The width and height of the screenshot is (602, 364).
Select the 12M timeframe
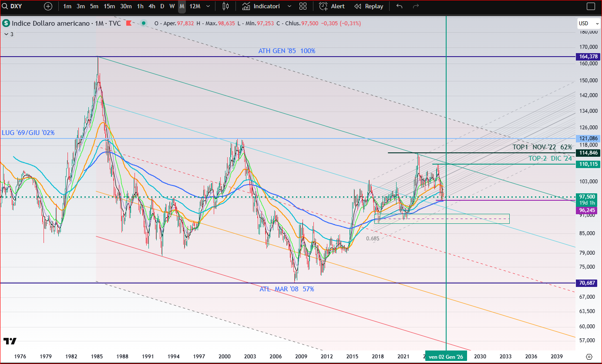195,6
